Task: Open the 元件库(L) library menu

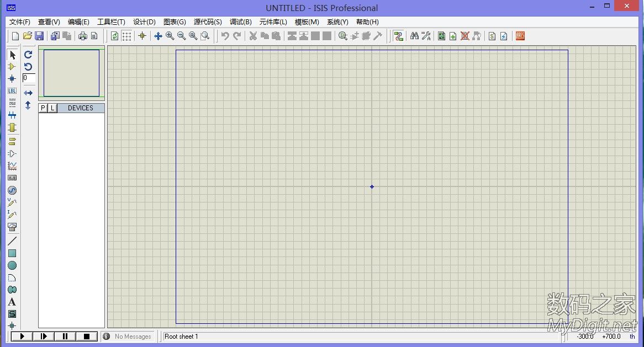Action: [273, 22]
